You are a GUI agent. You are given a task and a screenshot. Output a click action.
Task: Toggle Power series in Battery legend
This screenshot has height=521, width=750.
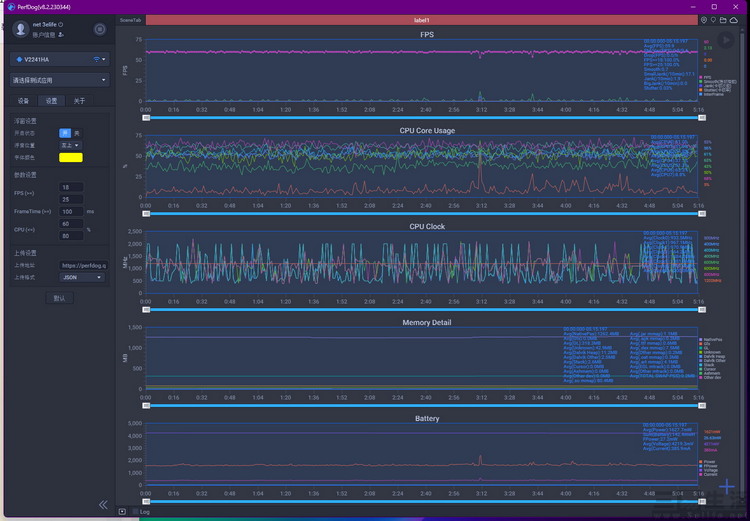click(x=707, y=462)
